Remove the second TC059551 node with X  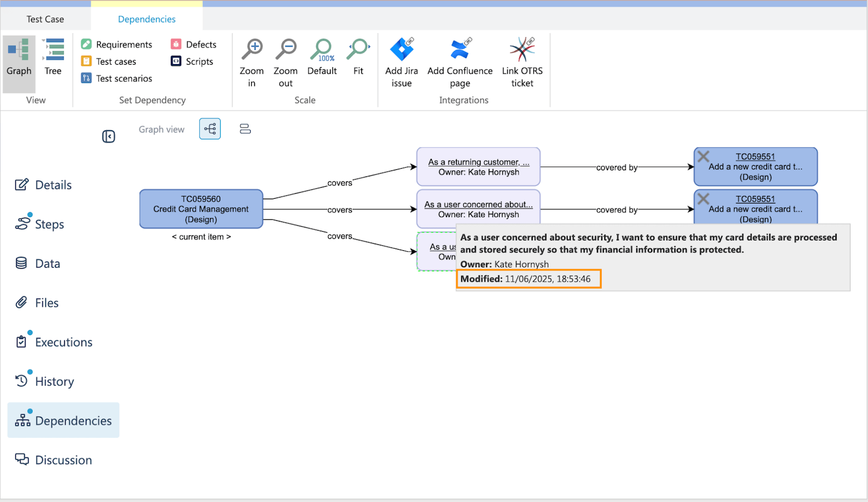click(x=704, y=199)
